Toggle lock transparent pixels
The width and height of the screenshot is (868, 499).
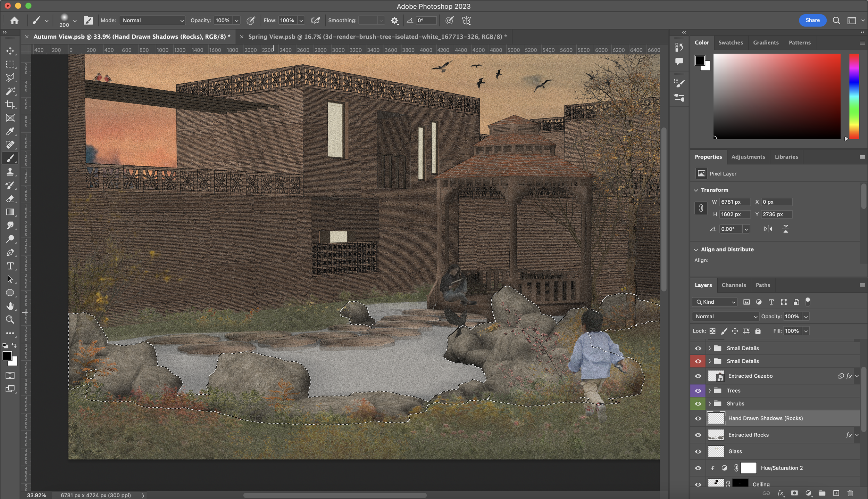pyautogui.click(x=712, y=331)
